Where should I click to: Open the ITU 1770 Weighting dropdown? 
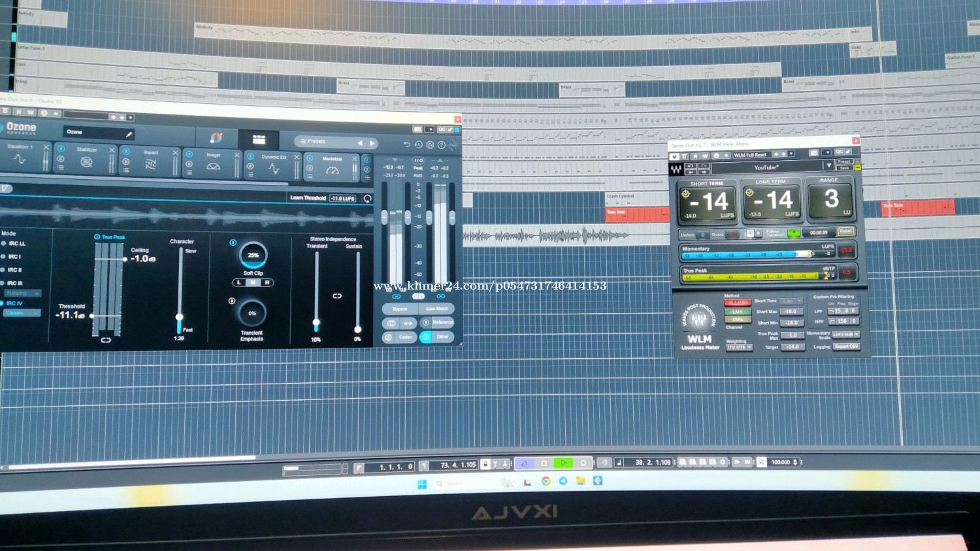point(740,347)
